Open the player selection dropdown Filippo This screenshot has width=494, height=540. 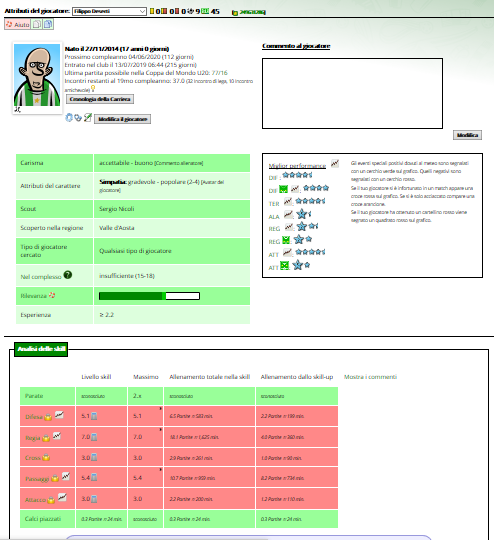pyautogui.click(x=109, y=11)
